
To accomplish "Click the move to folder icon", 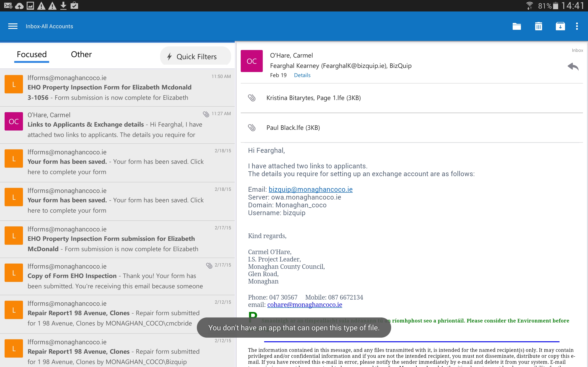I will (517, 26).
